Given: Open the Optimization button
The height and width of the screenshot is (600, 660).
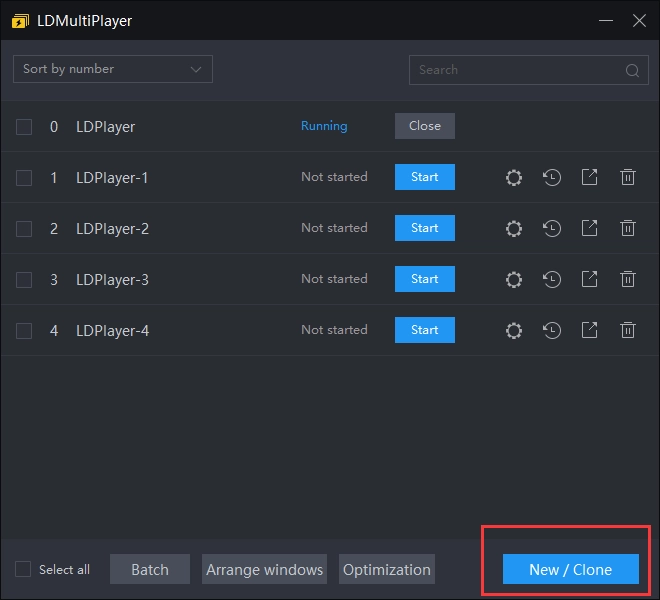Looking at the screenshot, I should point(386,569).
